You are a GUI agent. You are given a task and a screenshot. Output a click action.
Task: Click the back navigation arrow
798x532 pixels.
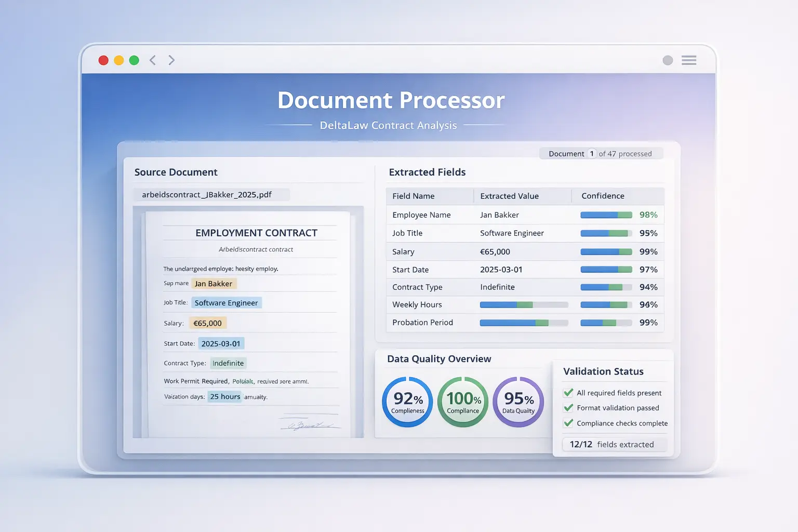[x=153, y=60]
